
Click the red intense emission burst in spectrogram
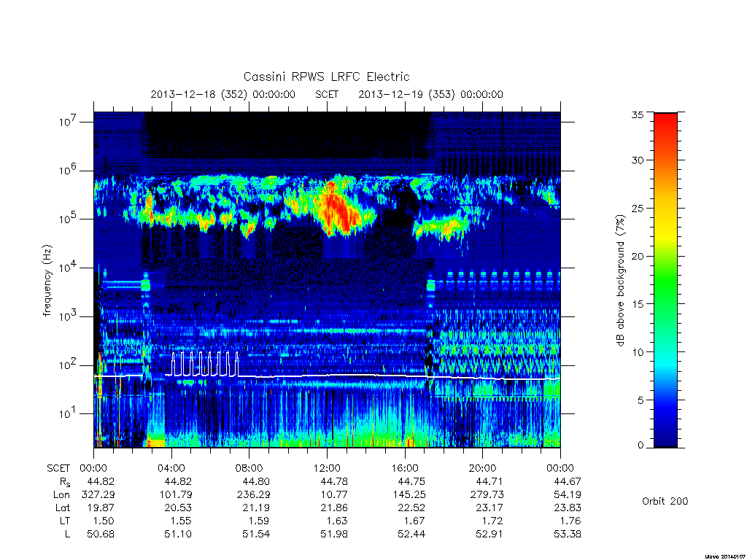tap(339, 209)
